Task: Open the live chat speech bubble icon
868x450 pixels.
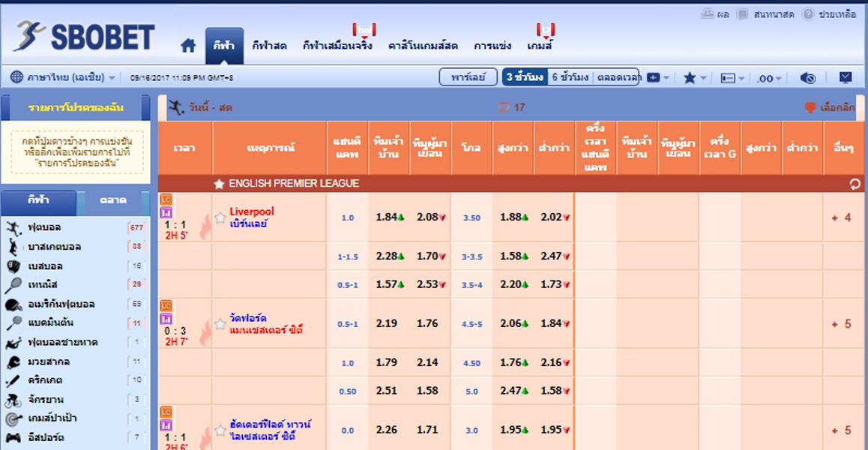Action: click(x=742, y=14)
